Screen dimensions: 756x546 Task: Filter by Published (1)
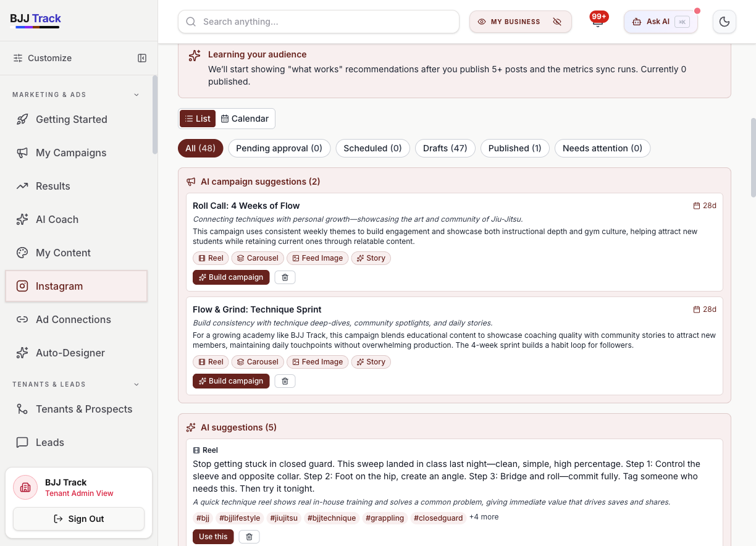(515, 148)
